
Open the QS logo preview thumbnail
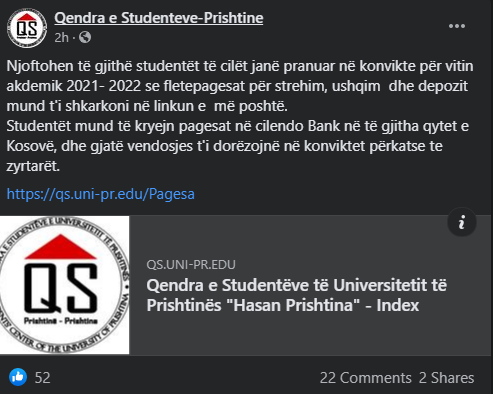click(x=64, y=285)
